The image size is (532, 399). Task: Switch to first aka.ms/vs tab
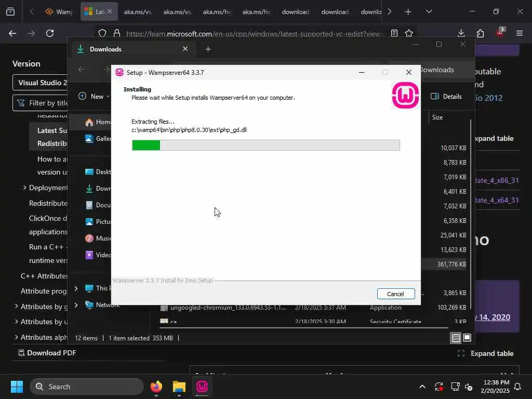pos(137,12)
